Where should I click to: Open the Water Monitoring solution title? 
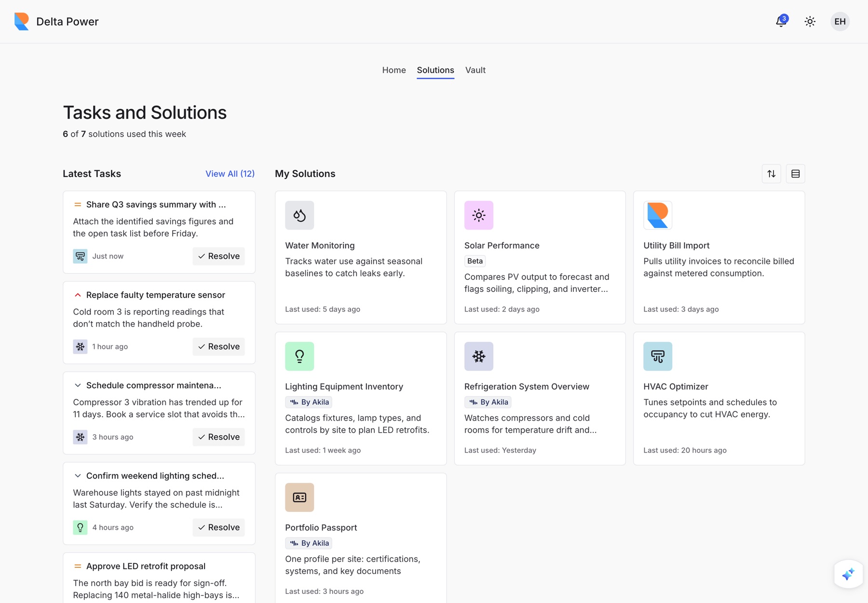tap(320, 246)
